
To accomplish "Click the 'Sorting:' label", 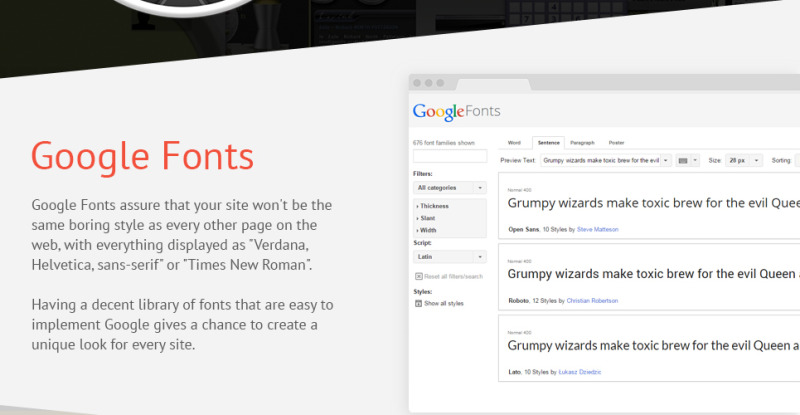I will point(781,160).
